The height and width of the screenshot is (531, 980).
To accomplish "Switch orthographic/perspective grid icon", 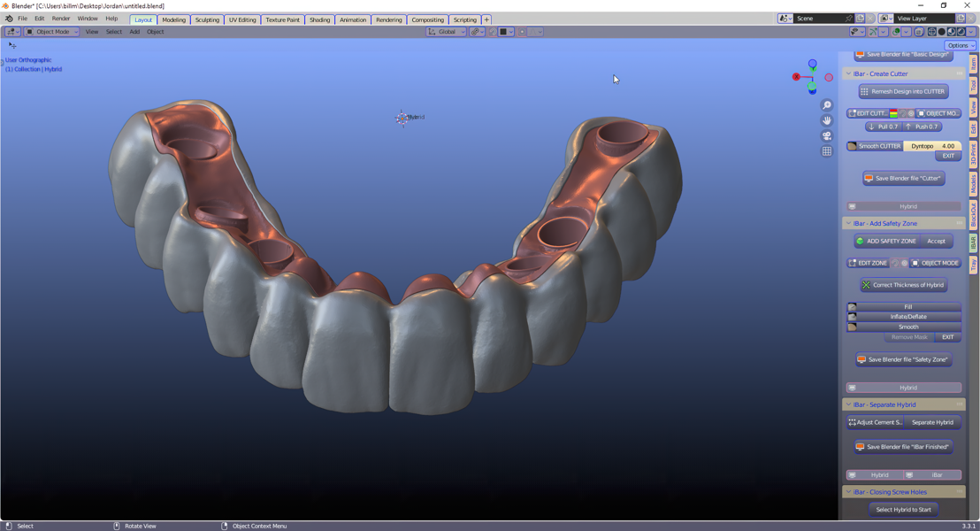I will 827,151.
